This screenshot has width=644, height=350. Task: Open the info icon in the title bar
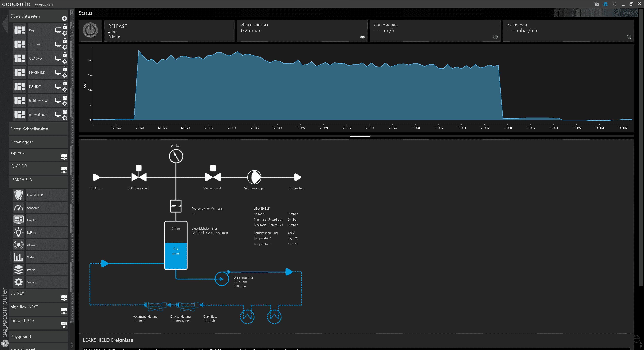614,4
